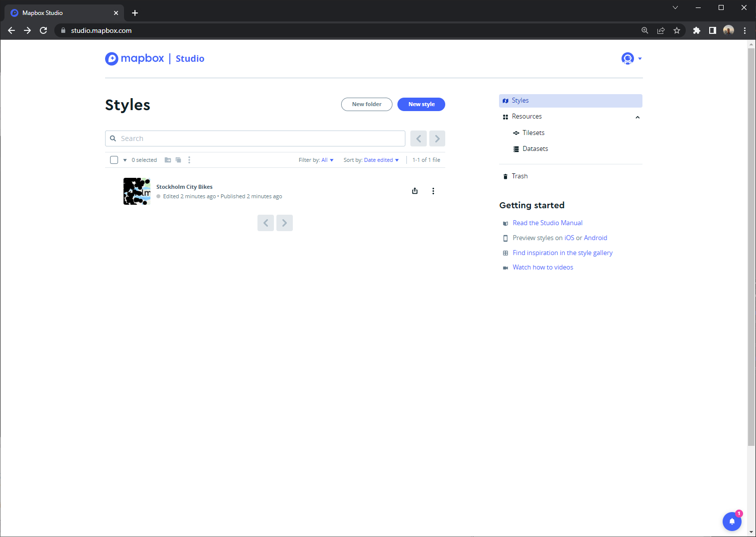Click the bottom previous page arrow
The height and width of the screenshot is (537, 756).
pos(265,223)
